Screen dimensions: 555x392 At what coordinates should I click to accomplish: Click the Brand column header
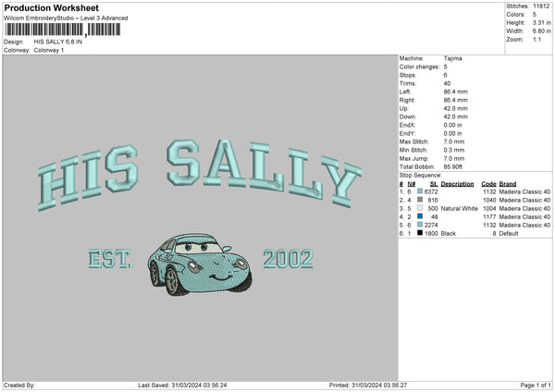tap(509, 183)
